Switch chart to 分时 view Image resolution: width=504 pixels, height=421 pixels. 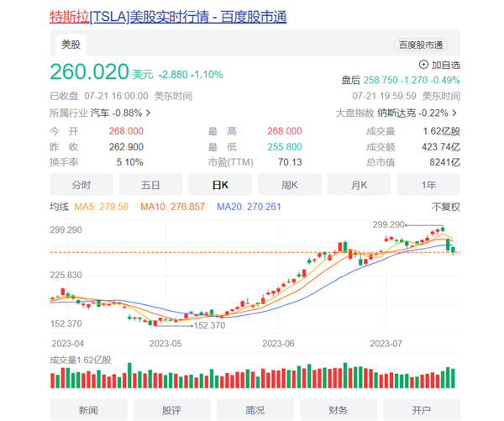click(81, 185)
